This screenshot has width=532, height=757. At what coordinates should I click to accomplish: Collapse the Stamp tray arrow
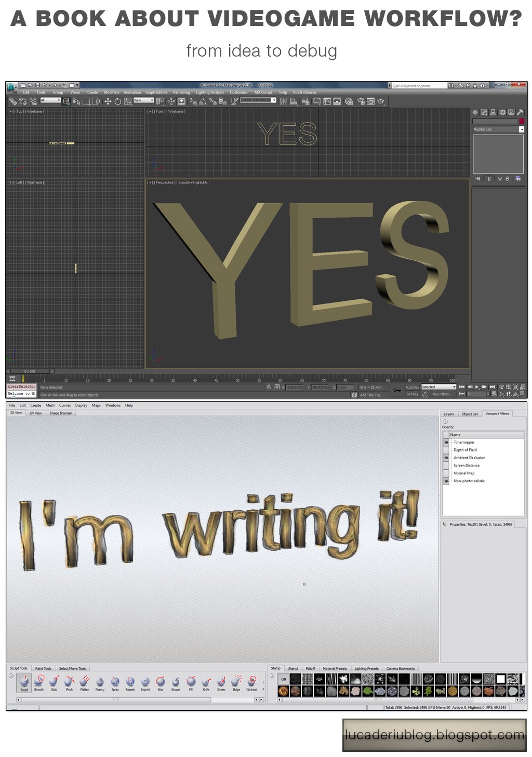(x=272, y=676)
